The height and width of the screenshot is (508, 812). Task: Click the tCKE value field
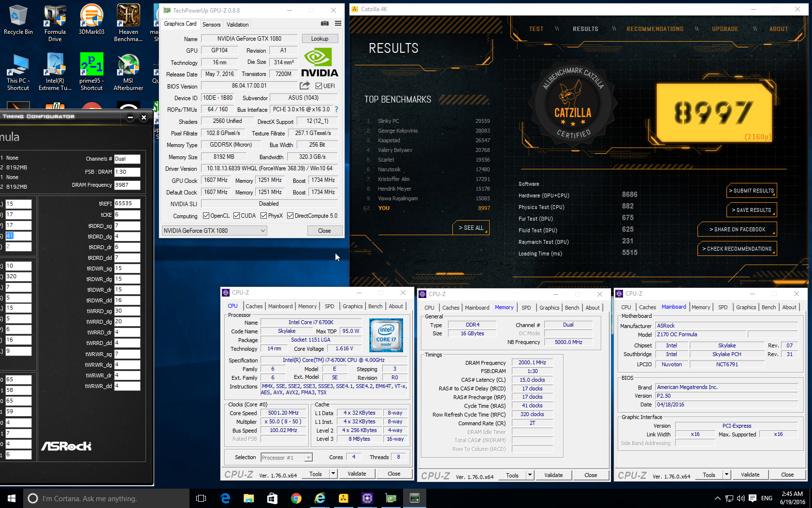(x=127, y=214)
